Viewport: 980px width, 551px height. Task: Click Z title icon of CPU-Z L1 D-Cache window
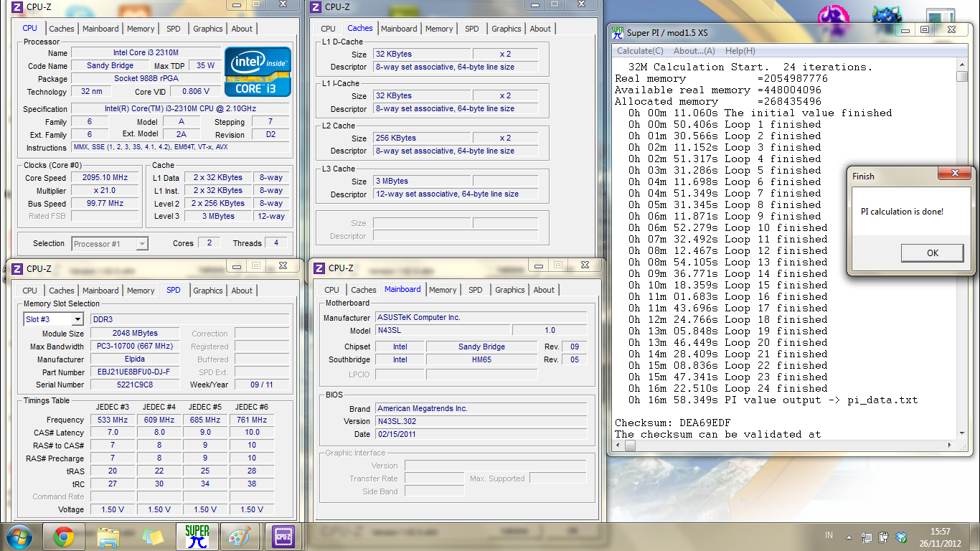(x=316, y=7)
